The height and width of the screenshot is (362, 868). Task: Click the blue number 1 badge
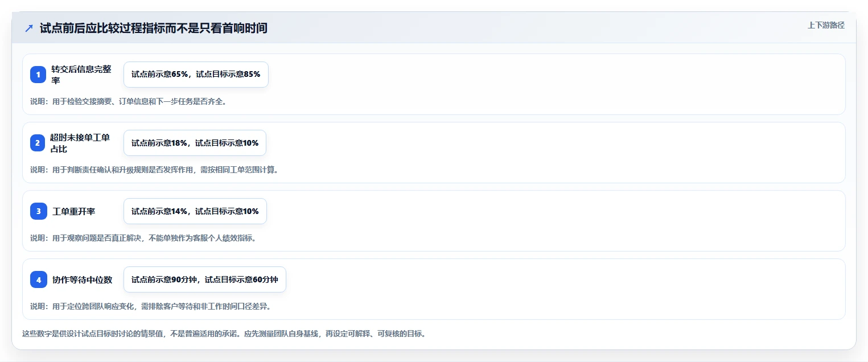38,75
